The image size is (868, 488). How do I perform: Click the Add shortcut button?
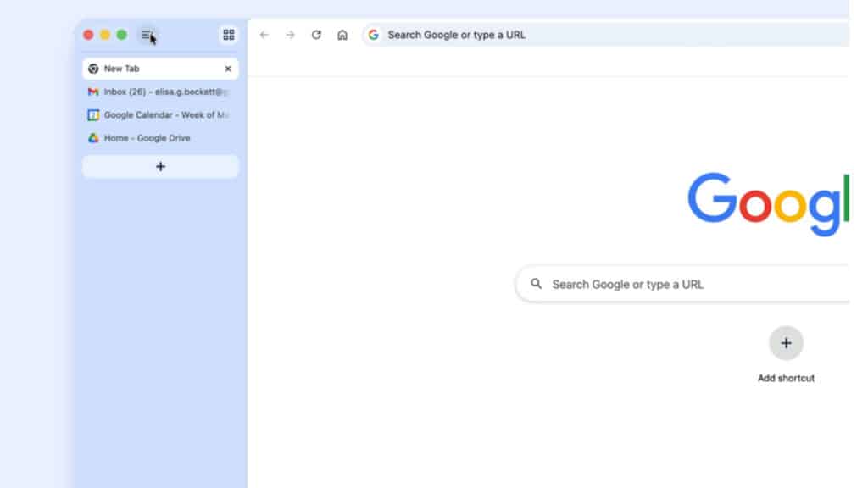(786, 378)
